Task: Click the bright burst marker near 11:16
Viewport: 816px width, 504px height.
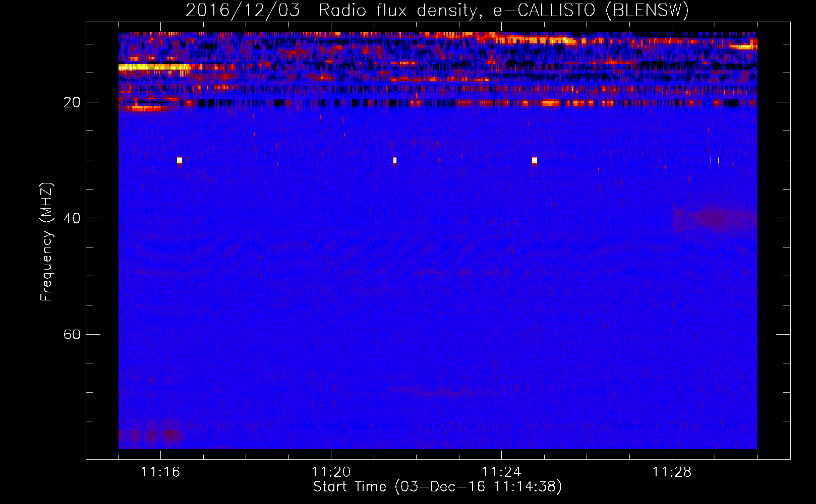Action: click(x=180, y=161)
